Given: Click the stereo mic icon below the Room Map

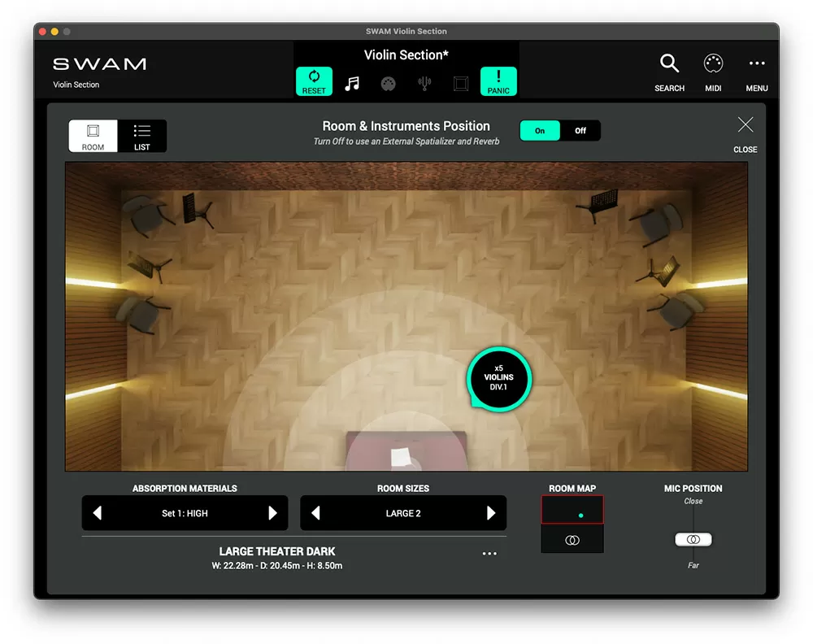Looking at the screenshot, I should [572, 539].
